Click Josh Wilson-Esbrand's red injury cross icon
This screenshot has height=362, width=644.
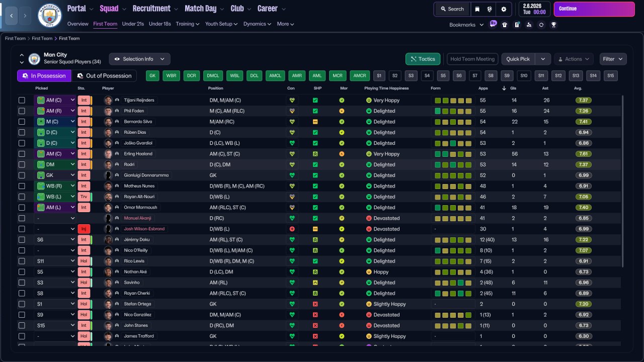pos(291,229)
